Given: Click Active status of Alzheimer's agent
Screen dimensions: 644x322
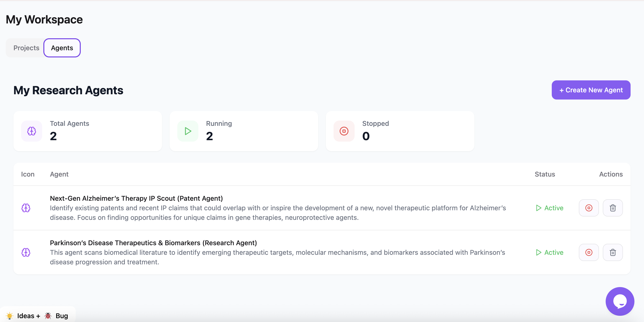Looking at the screenshot, I should point(550,208).
